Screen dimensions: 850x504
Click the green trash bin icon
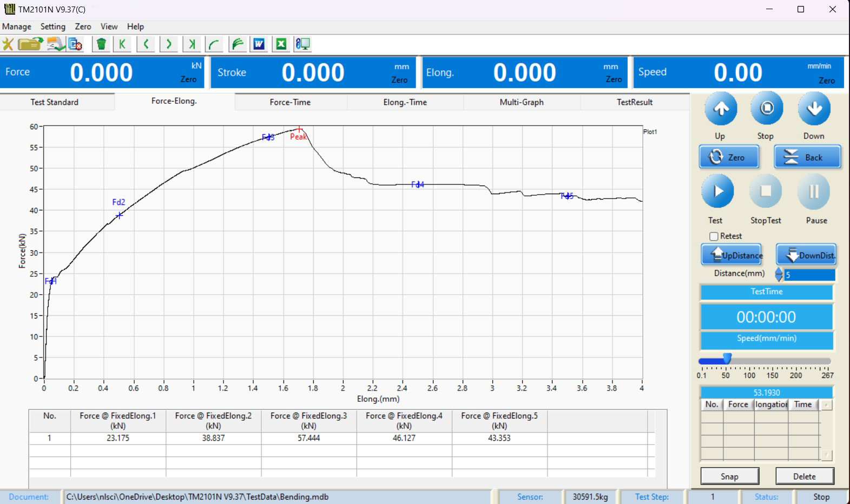(x=101, y=44)
